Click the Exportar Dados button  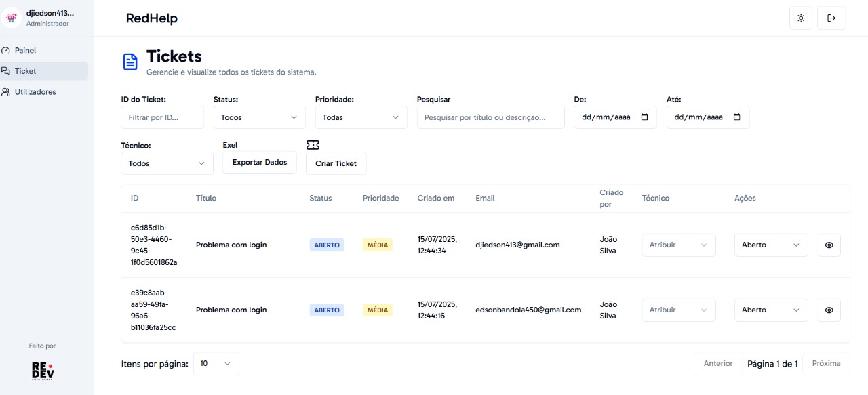(259, 162)
